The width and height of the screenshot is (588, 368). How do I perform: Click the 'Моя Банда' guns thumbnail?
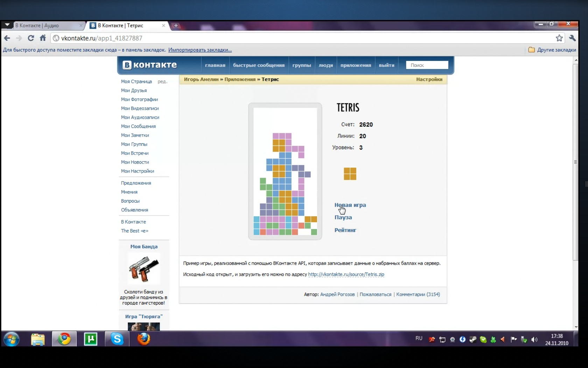[x=144, y=269]
